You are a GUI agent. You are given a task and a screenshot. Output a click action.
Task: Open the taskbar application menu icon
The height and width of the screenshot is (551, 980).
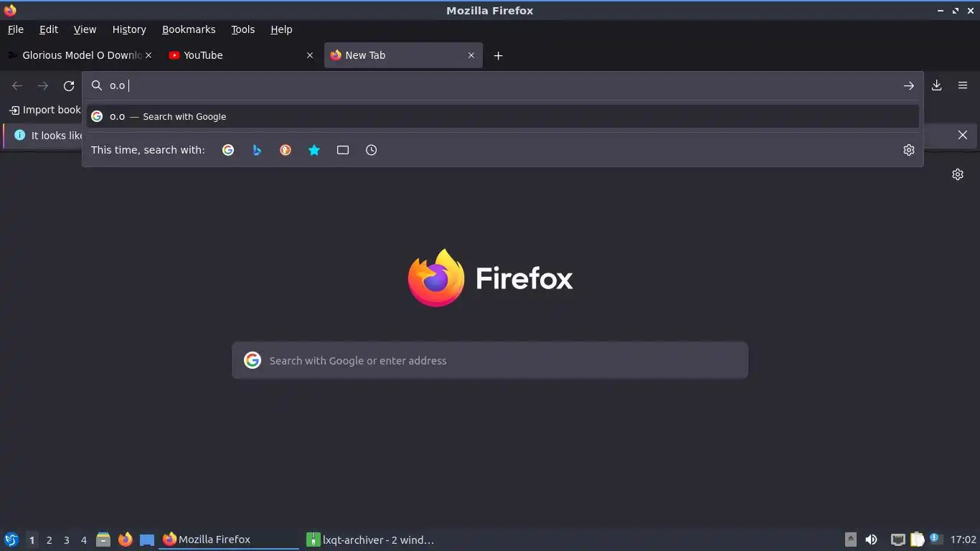point(11,540)
